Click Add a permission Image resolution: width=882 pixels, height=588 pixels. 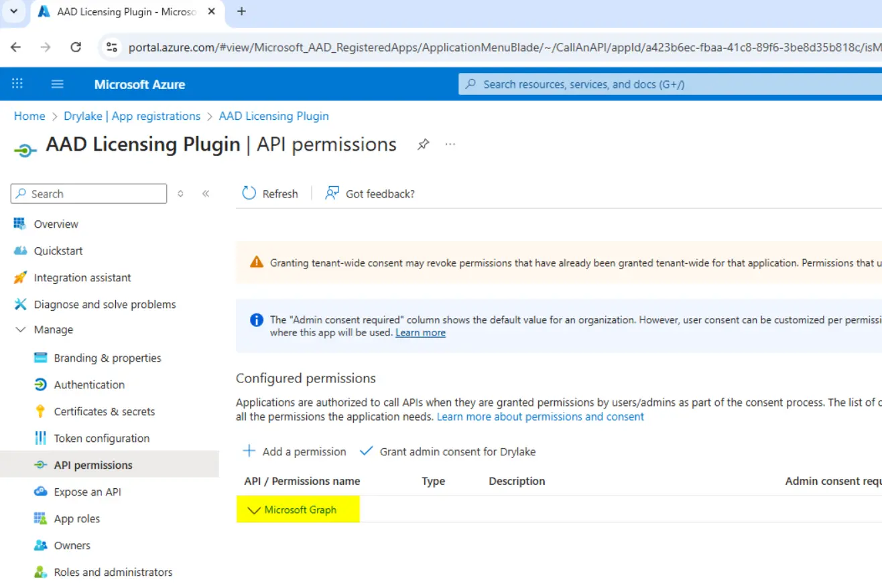click(x=294, y=451)
